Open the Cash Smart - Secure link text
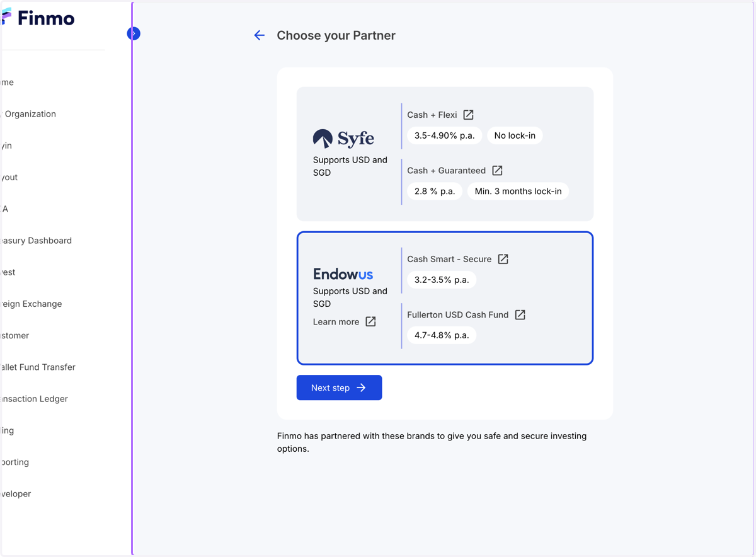756x557 pixels. (x=449, y=259)
